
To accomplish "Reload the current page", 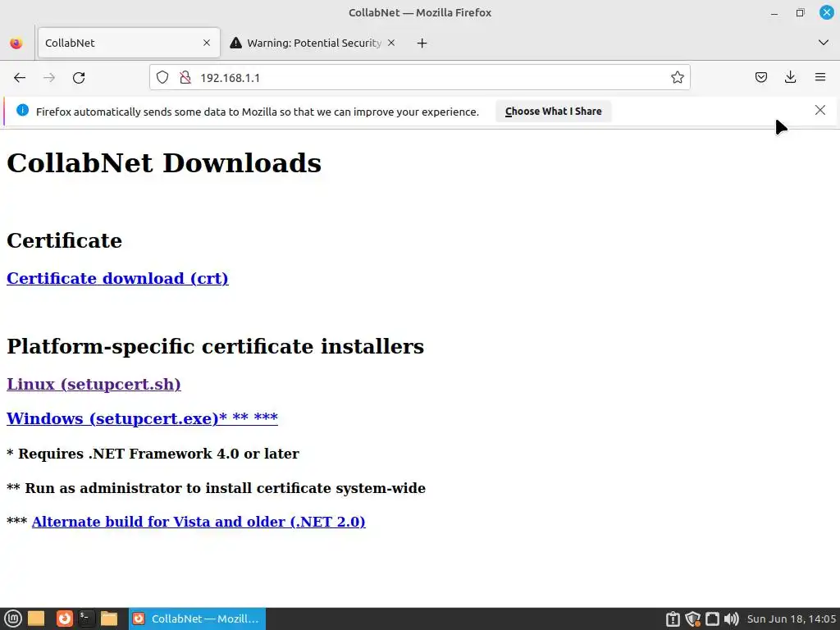I will click(79, 78).
